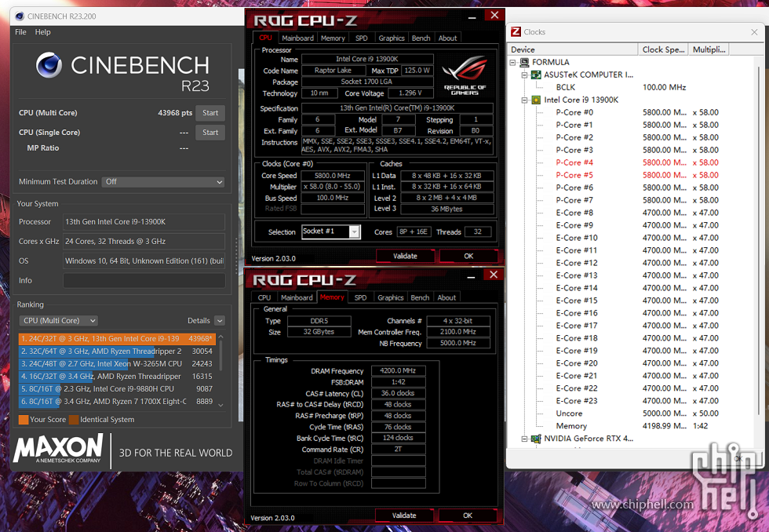Minimize the upper ROG CPU-Z window
Viewport: 769px width, 532px height.
(x=472, y=17)
